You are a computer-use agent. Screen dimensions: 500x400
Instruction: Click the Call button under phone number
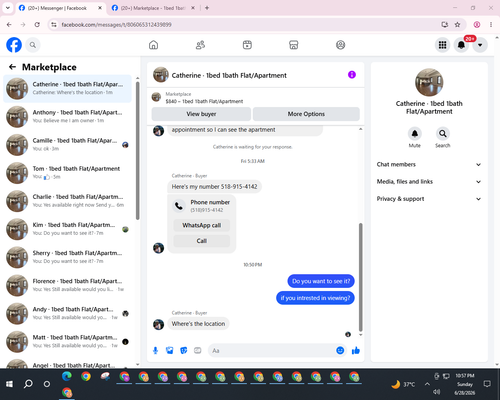(202, 241)
